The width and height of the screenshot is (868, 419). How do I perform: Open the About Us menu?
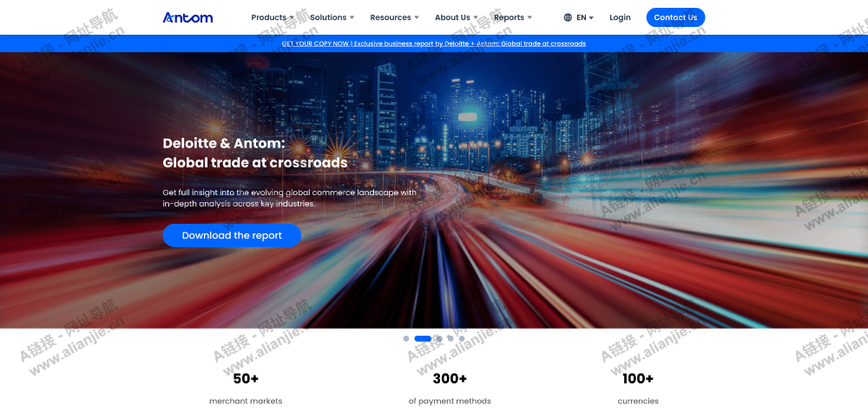click(452, 17)
